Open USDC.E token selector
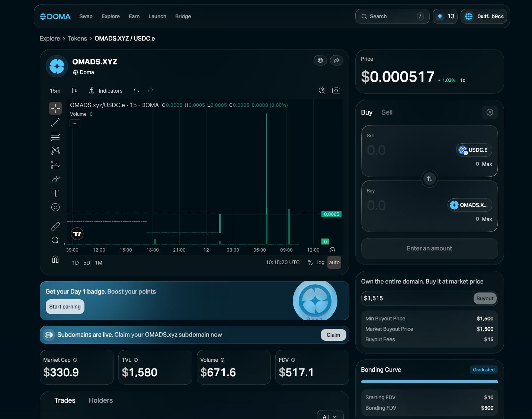The image size is (532, 419). coord(474,150)
